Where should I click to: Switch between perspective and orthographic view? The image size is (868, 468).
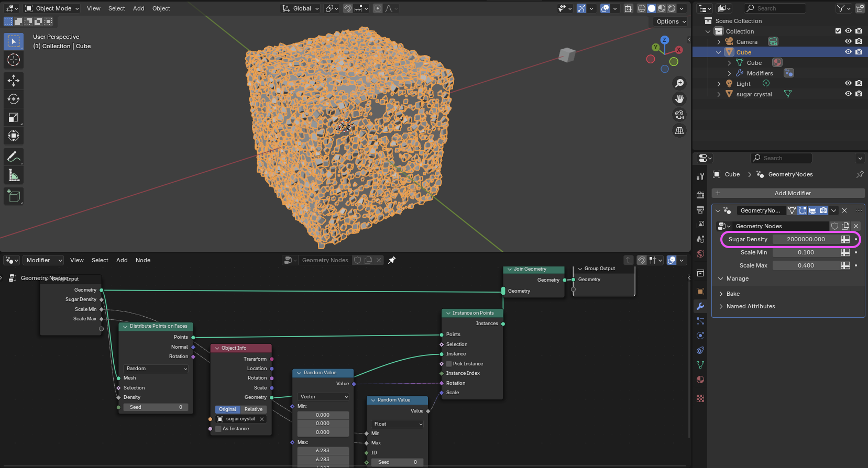coord(679,131)
